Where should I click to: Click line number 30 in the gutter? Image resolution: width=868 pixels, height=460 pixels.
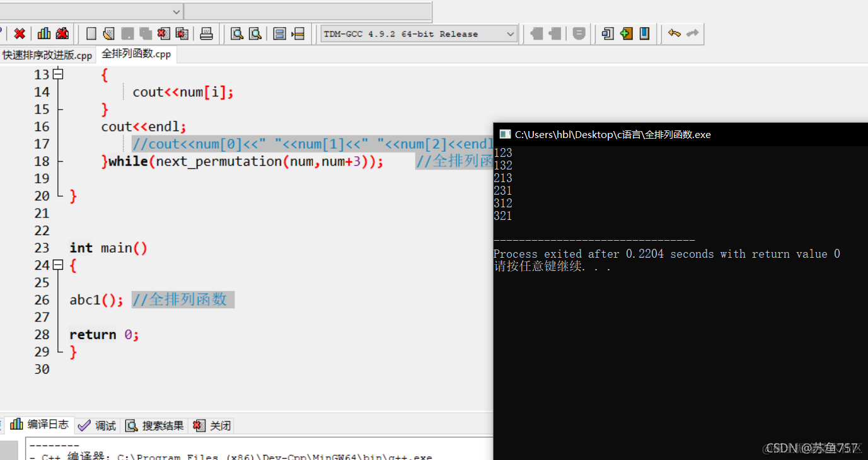[x=42, y=369]
